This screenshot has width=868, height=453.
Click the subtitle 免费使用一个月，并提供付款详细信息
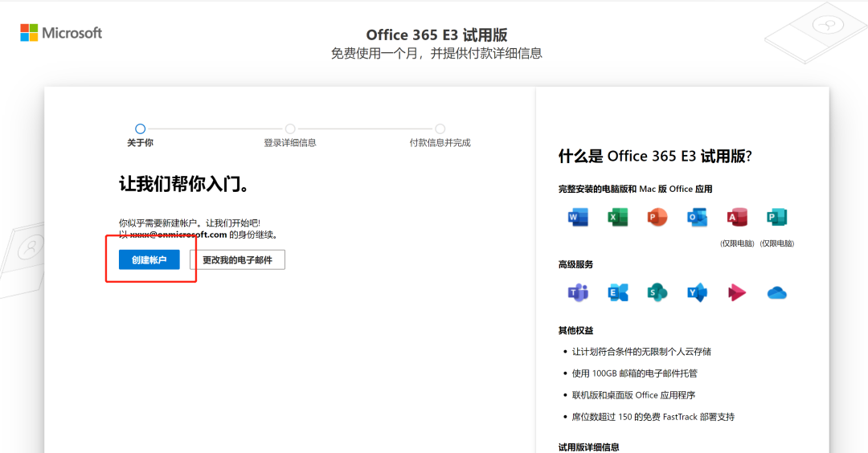(x=436, y=53)
